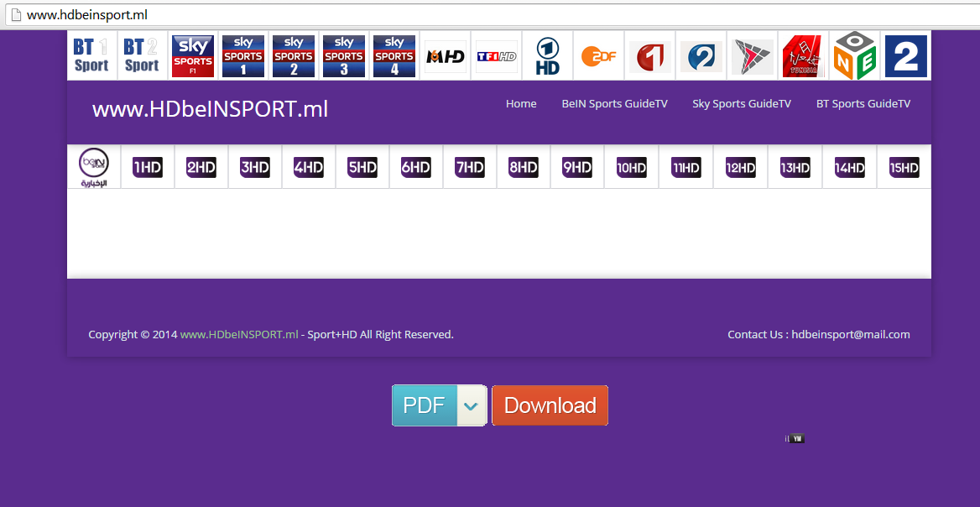980x507 pixels.
Task: Select the ZDF channel icon
Action: tap(598, 56)
